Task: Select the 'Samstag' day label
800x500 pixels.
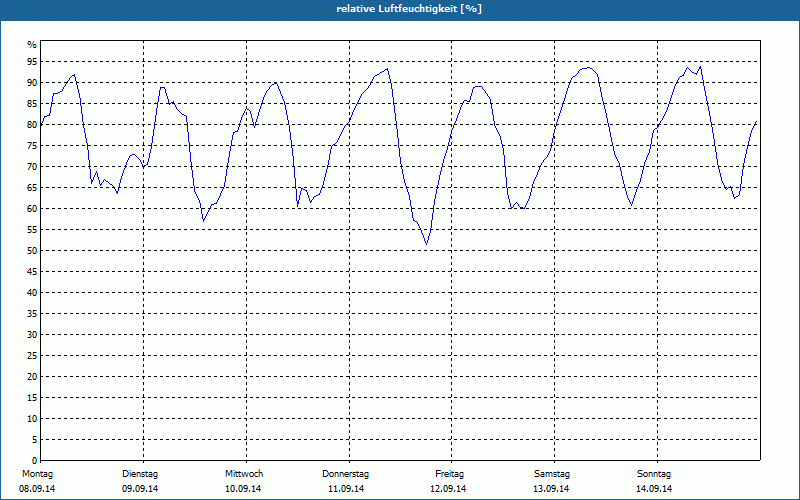Action: (x=552, y=474)
